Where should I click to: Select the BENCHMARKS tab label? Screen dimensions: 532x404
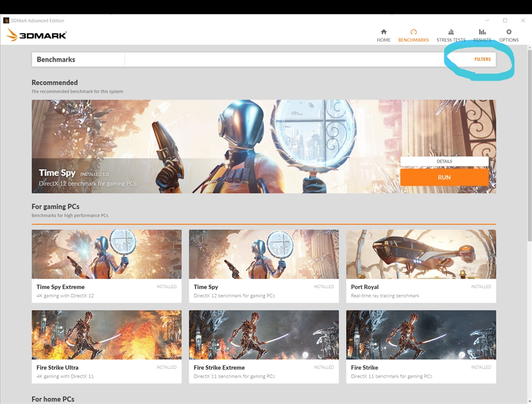tap(414, 40)
